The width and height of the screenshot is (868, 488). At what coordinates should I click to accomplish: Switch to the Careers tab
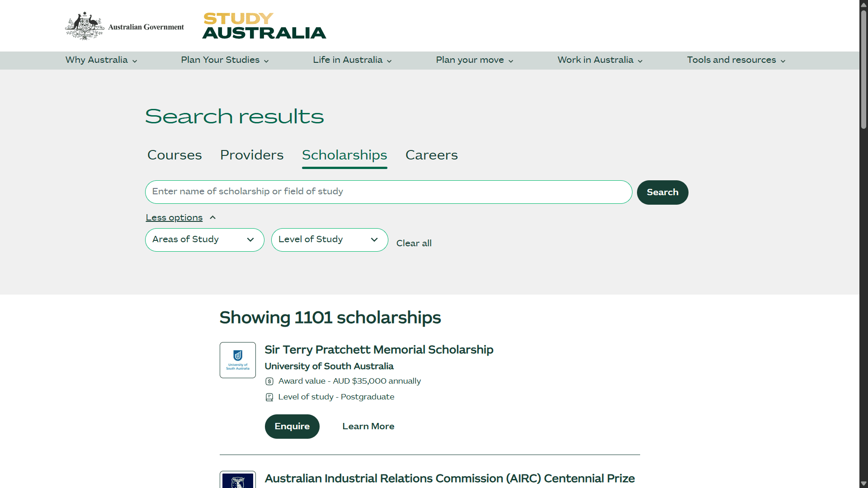pyautogui.click(x=431, y=155)
